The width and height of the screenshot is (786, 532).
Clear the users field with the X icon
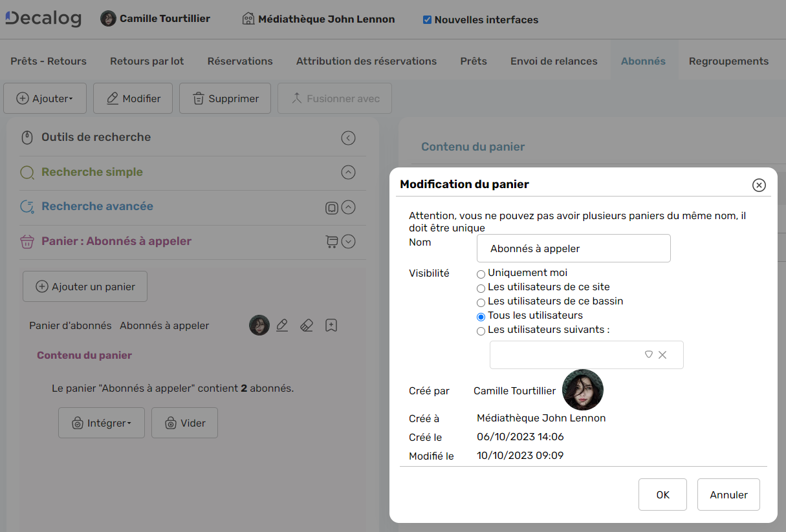662,354
